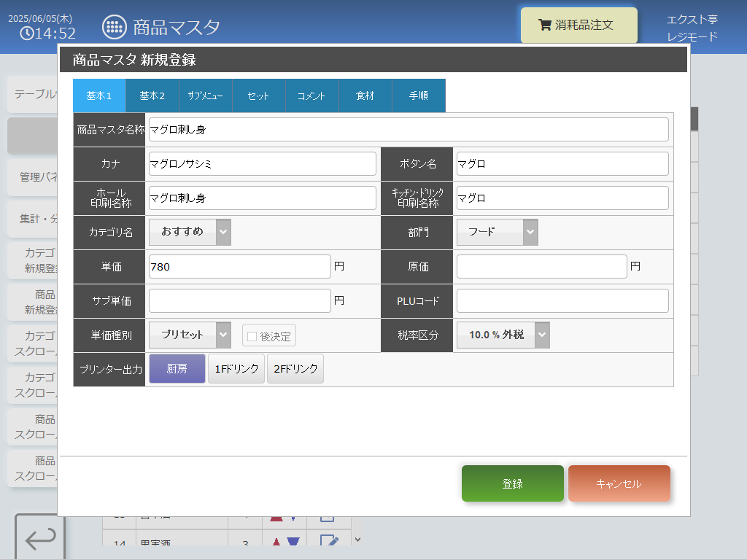The width and height of the screenshot is (747, 560).
Task: Click the shopping cart 消耗品注文 button
Action: coord(578,25)
